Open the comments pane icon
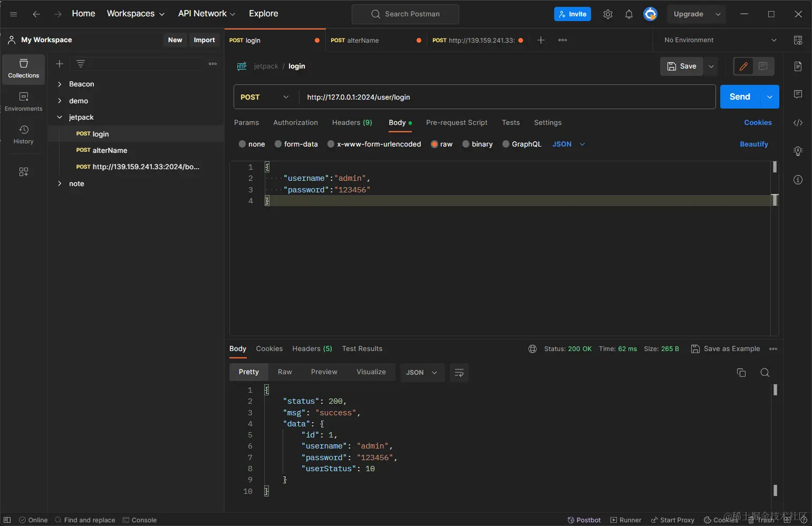Image resolution: width=812 pixels, height=526 pixels. pos(798,94)
